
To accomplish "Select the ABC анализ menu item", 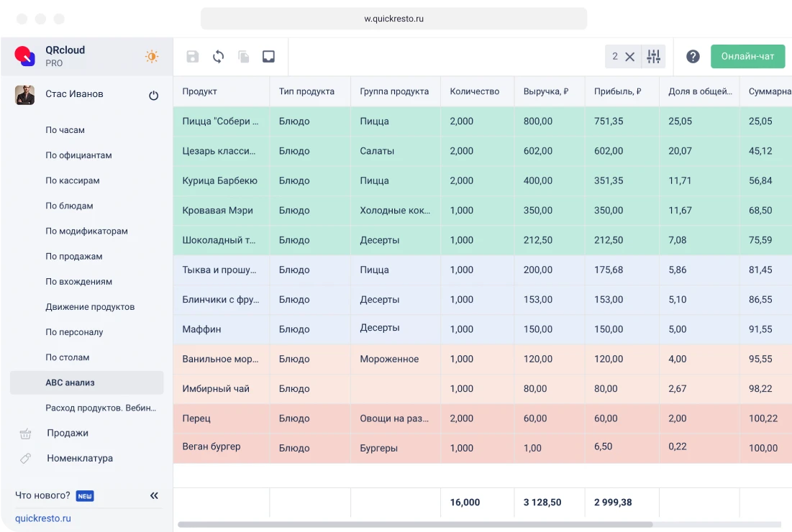I will (70, 382).
